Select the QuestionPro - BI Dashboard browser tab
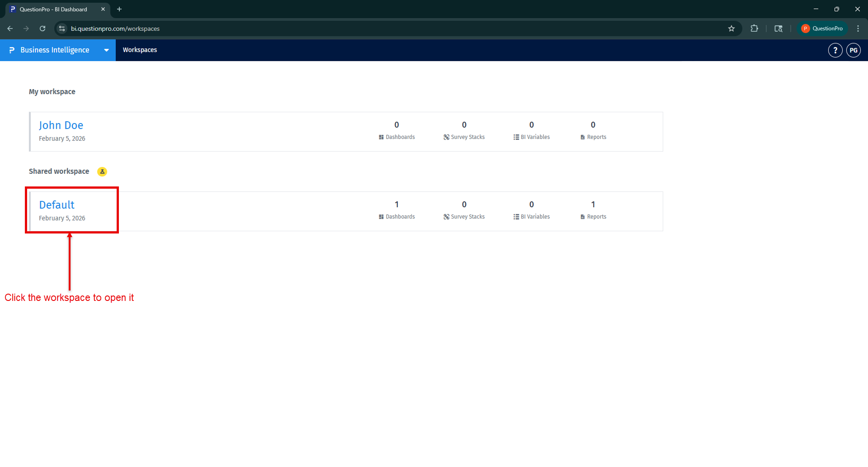This screenshot has width=868, height=467. point(53,9)
